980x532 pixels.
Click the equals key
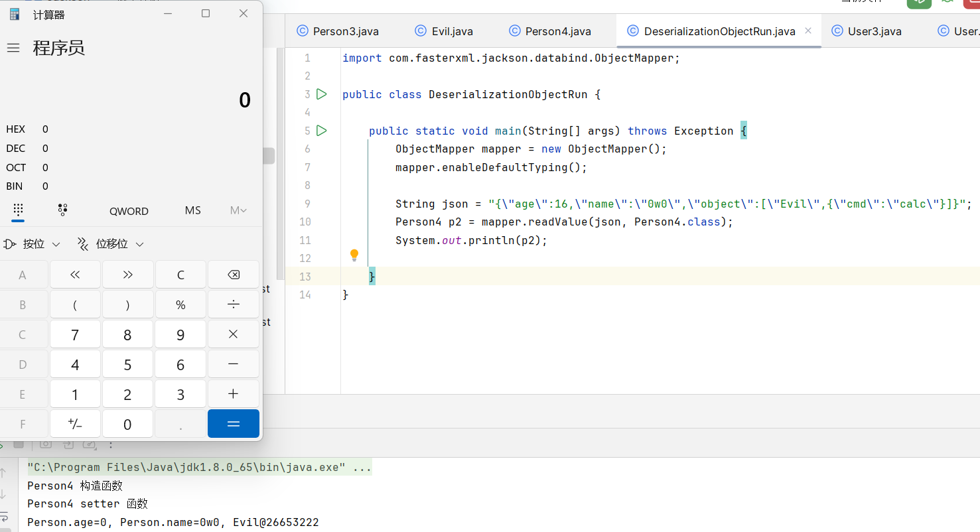coord(234,424)
